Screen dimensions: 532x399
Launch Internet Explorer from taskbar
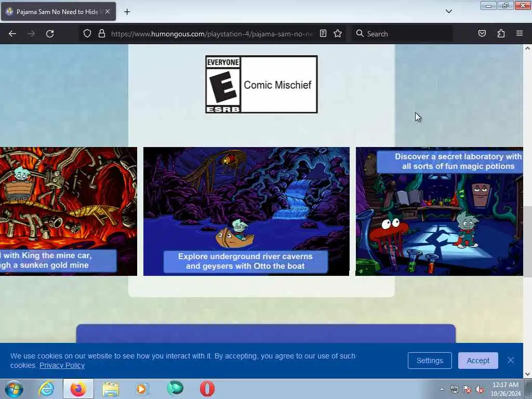46,389
